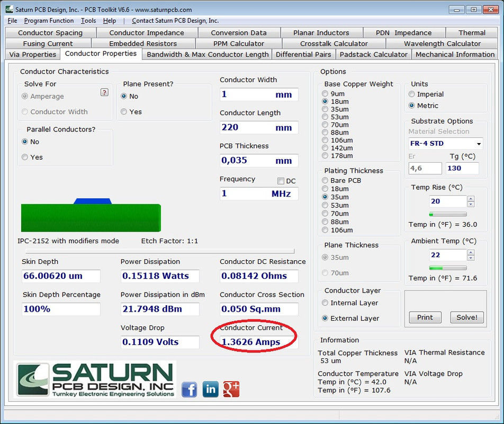
Task: Switch to Padstack Calculator tab
Action: [374, 55]
